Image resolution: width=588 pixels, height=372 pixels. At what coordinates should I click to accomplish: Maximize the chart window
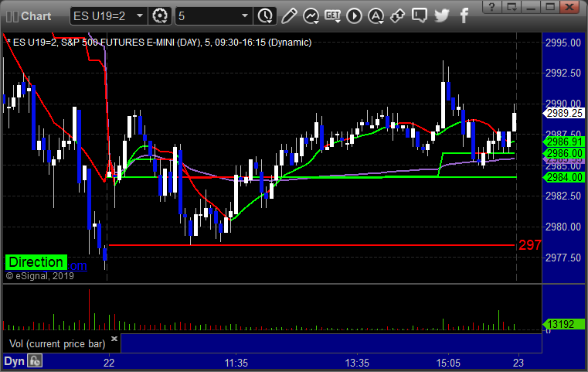pyautogui.click(x=550, y=7)
